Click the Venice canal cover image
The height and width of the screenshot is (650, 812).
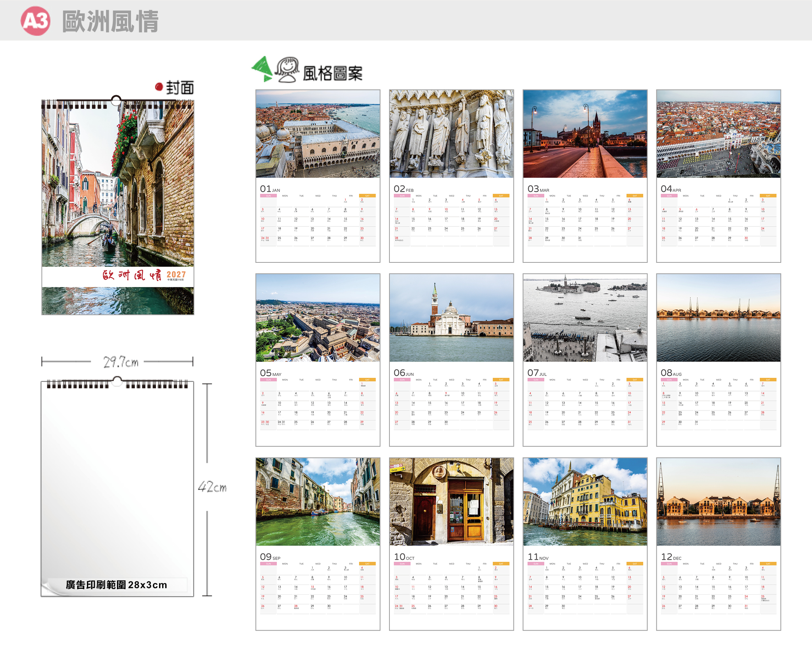point(118,183)
